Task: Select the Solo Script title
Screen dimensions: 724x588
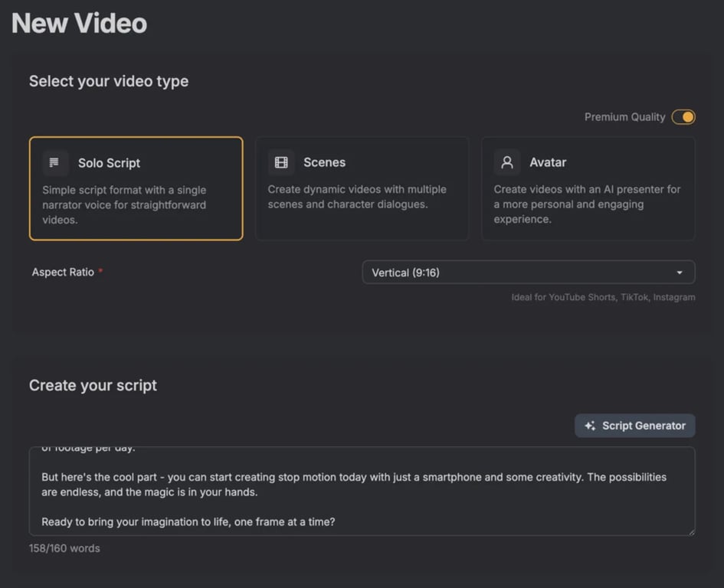Action: 109,163
